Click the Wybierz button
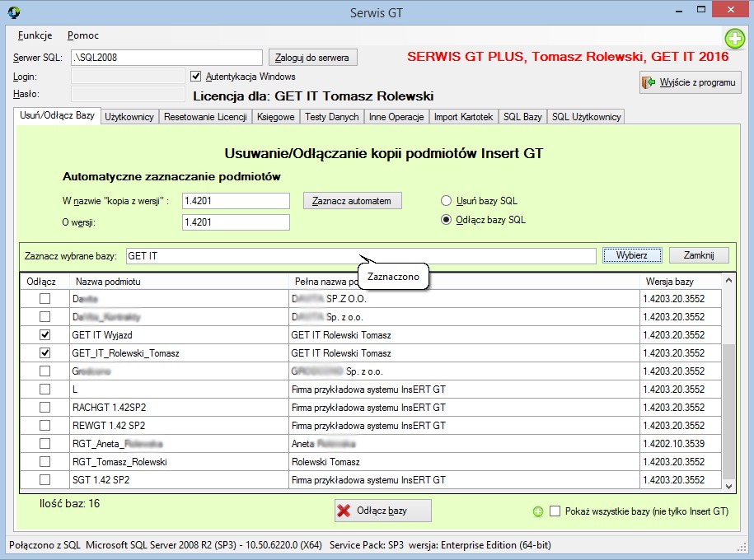This screenshot has height=560, width=754. click(x=632, y=255)
